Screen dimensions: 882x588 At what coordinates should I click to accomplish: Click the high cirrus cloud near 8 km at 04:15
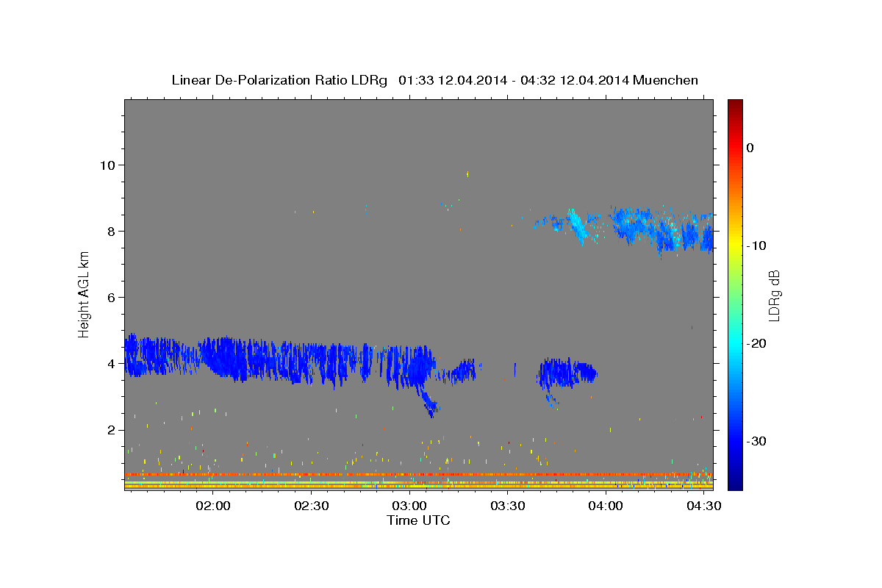click(661, 229)
